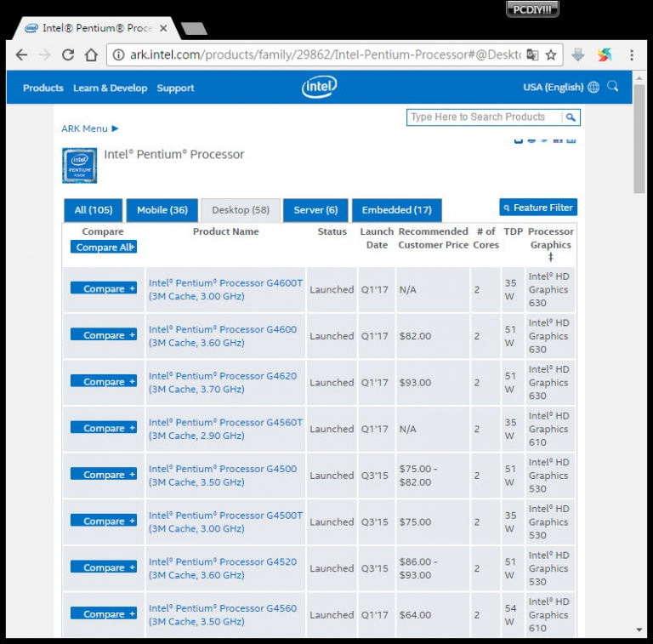Click the PCDIY!!! badge at top

(x=532, y=9)
